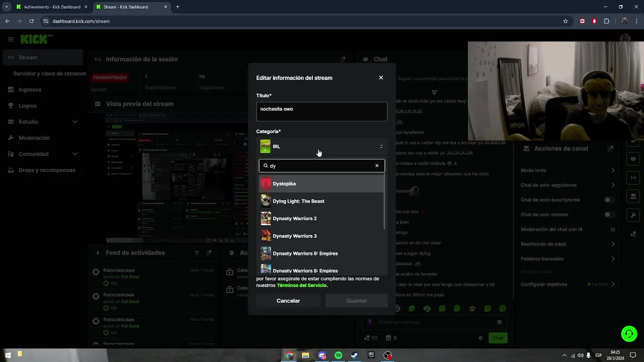
Task: Click the Cancelar button
Action: click(288, 301)
